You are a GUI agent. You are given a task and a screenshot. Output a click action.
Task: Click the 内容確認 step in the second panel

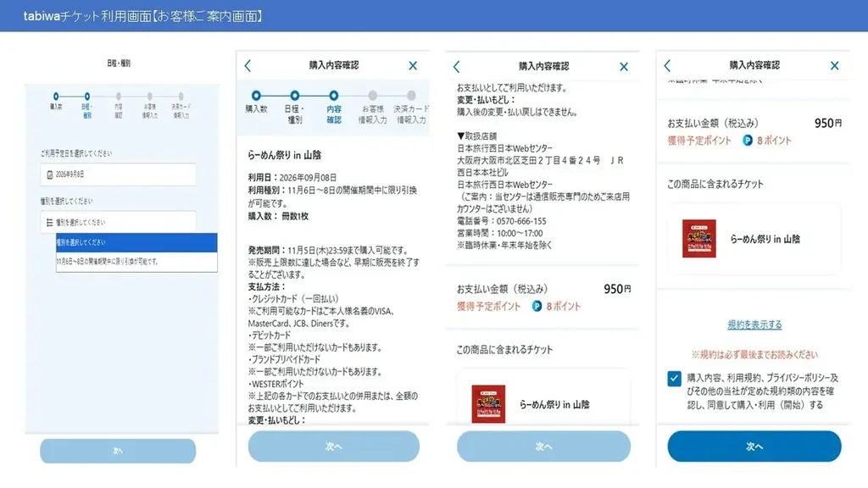334,108
